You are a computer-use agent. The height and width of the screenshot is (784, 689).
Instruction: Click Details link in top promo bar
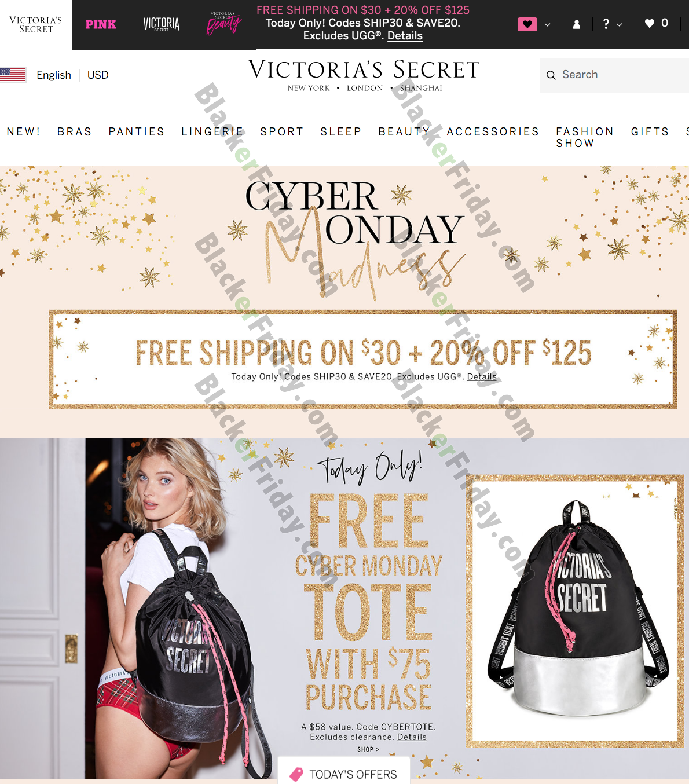pos(405,36)
